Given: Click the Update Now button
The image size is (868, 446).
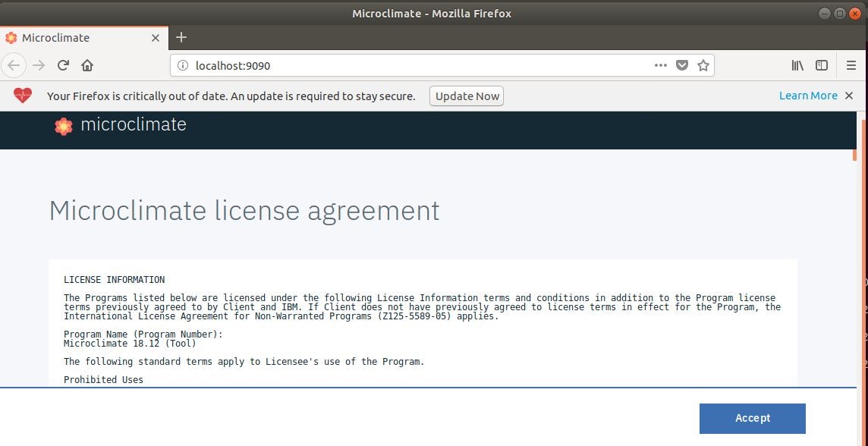Looking at the screenshot, I should coord(467,96).
